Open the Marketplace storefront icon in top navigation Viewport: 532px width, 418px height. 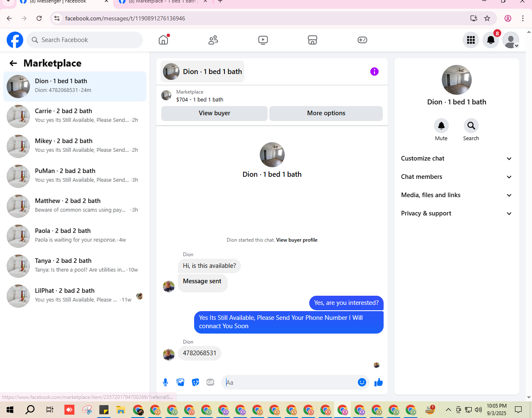(x=313, y=40)
